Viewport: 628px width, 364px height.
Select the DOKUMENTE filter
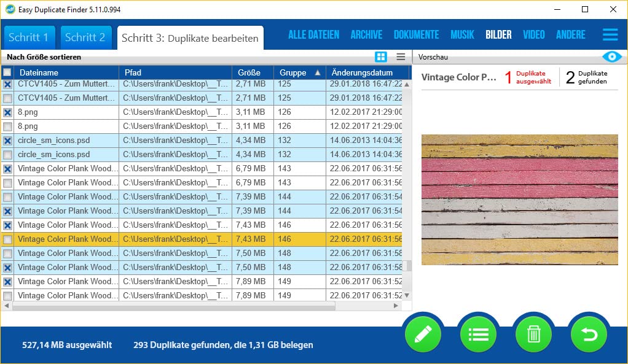pos(416,35)
